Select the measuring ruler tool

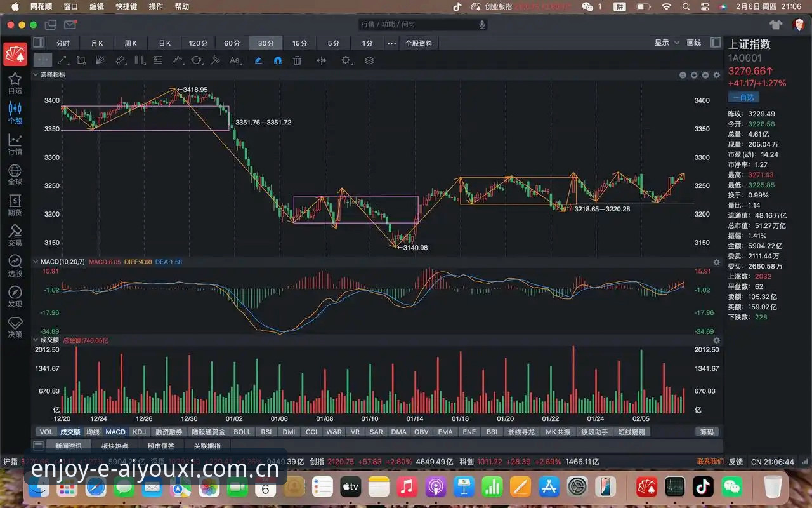point(216,60)
